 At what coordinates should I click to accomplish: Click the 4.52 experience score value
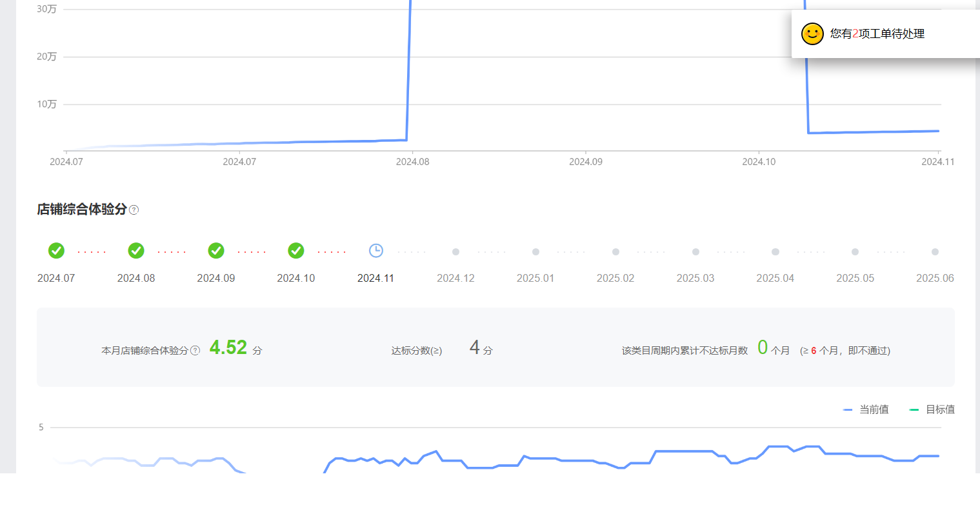tap(228, 348)
